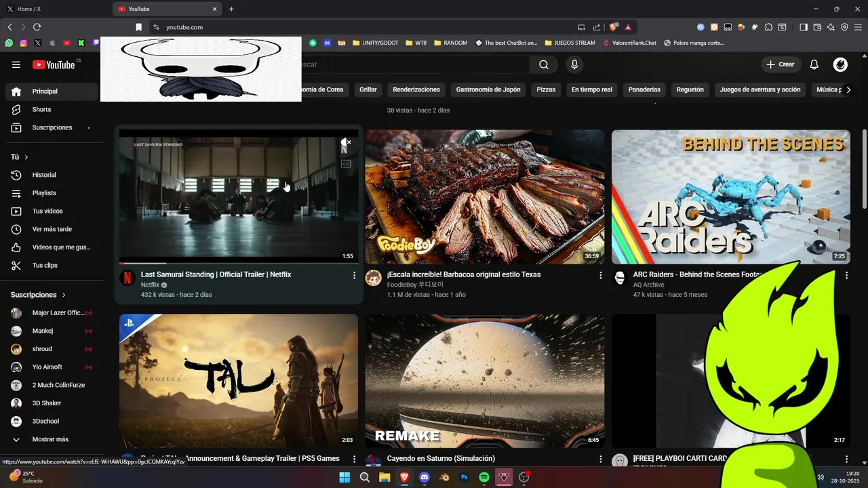Open the extensions puzzle icon
This screenshot has height=488, width=868.
768,27
